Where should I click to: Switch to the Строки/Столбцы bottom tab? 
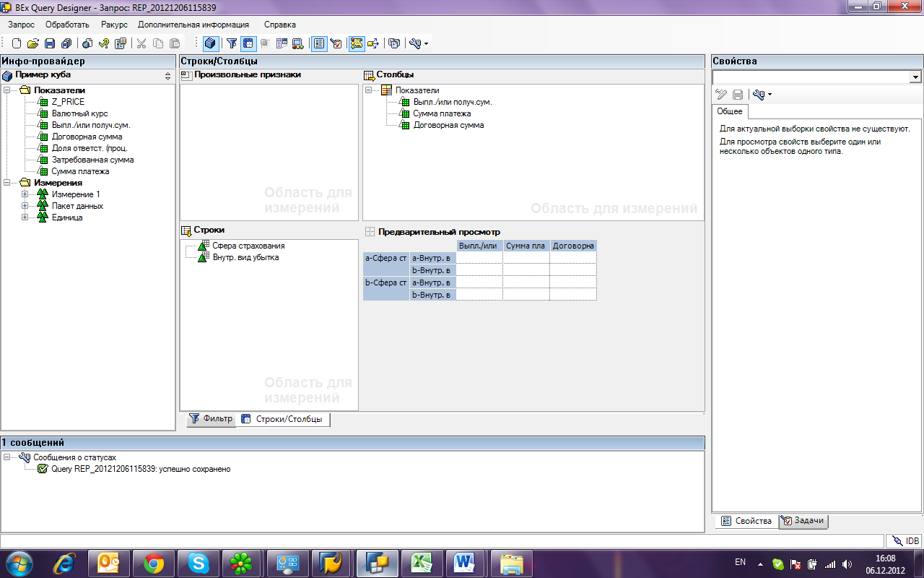[x=283, y=419]
